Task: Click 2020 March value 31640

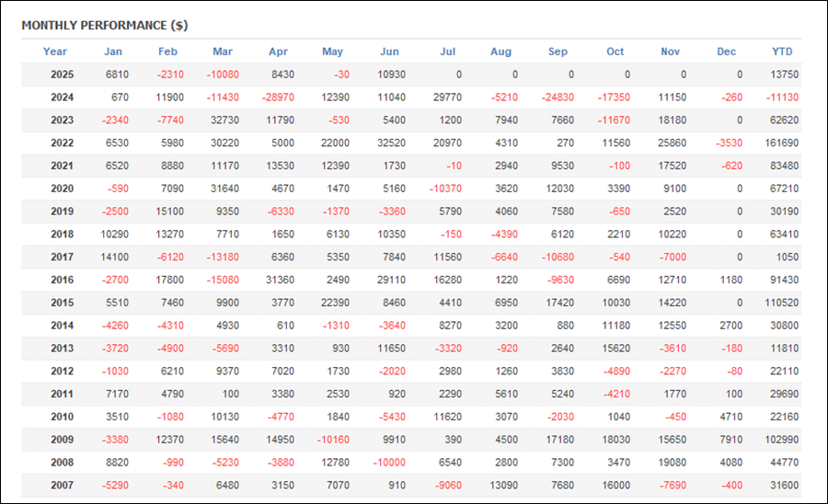Action: click(225, 189)
